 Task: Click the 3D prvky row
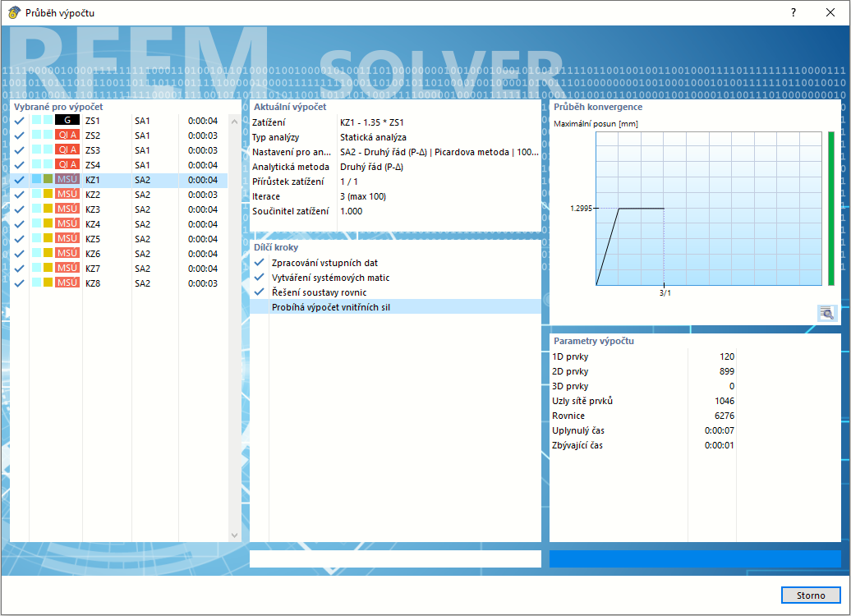(x=643, y=386)
